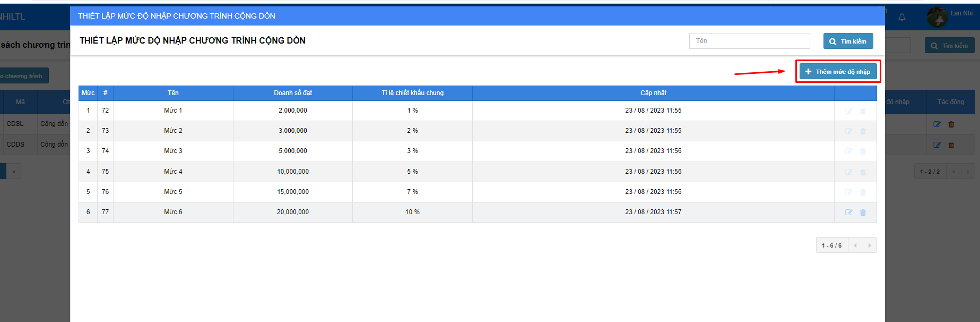
Task: Go to previous page in dialog pagination
Action: click(x=855, y=245)
